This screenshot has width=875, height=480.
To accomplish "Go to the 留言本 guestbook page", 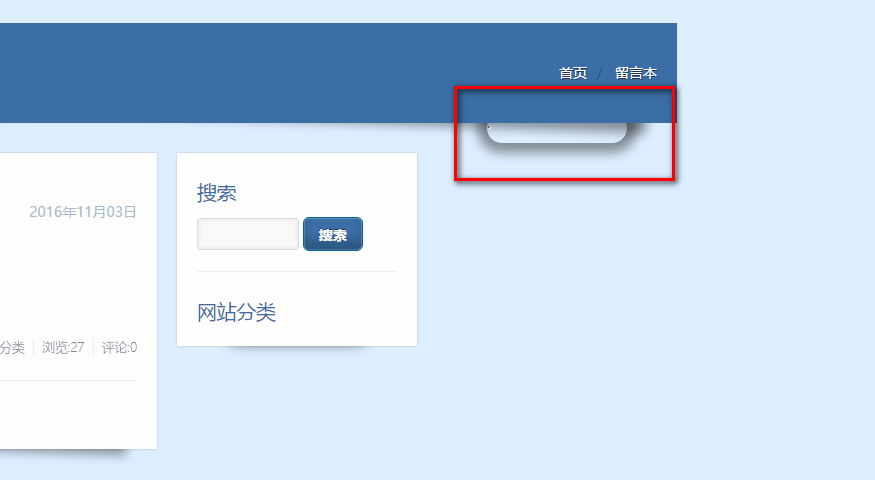I will coord(636,73).
